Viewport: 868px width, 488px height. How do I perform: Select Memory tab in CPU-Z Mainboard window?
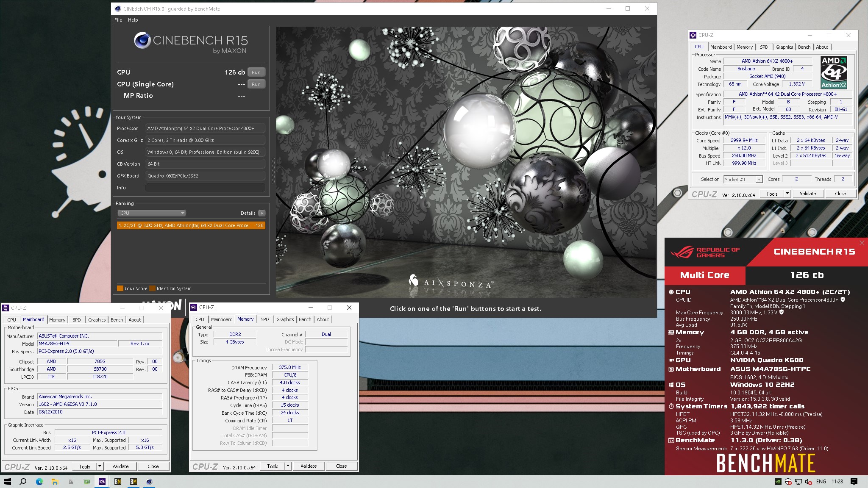click(57, 320)
